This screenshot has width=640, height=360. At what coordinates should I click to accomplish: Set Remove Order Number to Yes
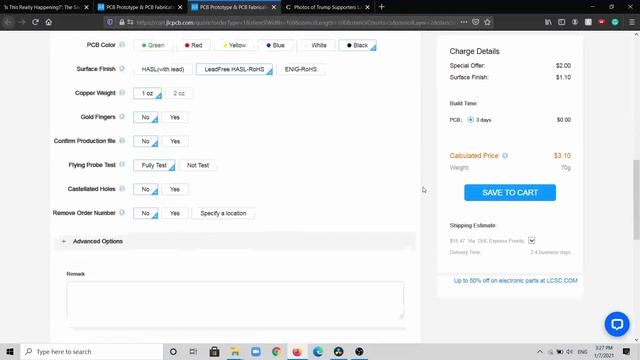[x=175, y=213]
